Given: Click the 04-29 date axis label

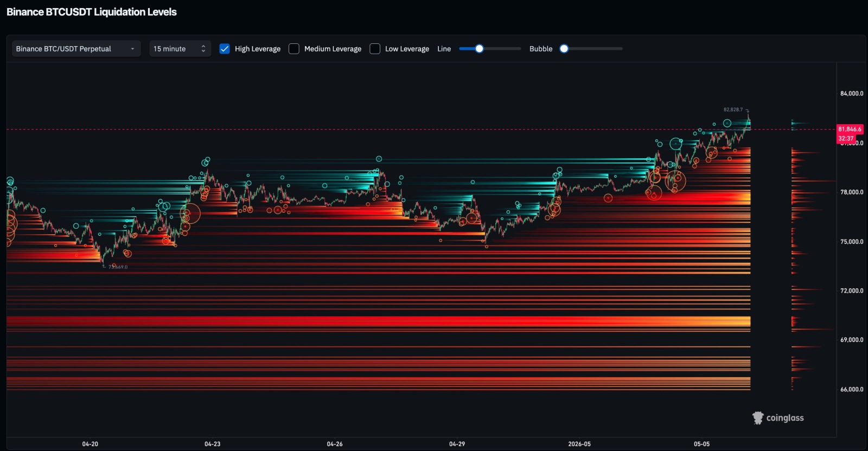Looking at the screenshot, I should pos(457,444).
